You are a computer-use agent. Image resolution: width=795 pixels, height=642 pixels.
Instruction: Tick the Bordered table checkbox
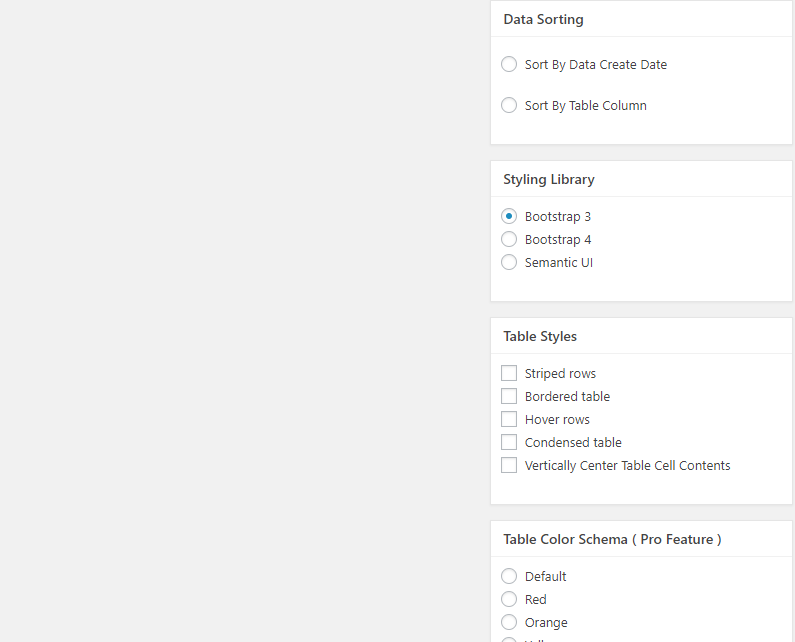tap(509, 397)
